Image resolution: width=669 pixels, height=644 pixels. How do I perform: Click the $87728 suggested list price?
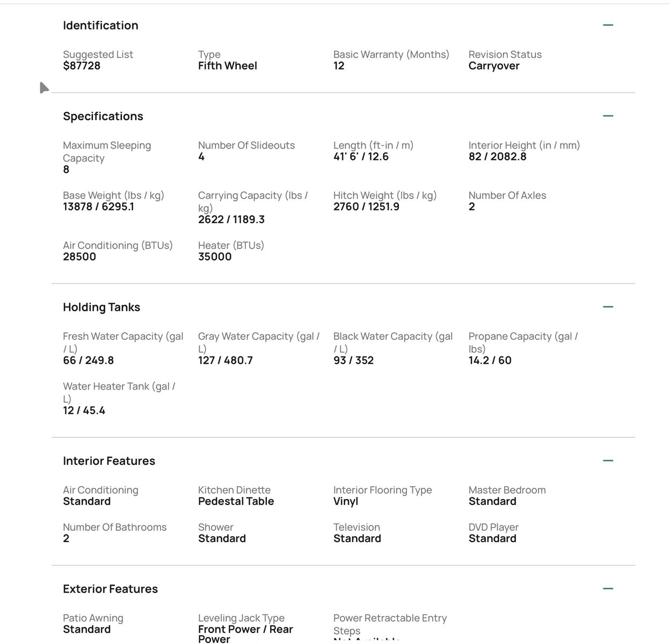point(82,66)
